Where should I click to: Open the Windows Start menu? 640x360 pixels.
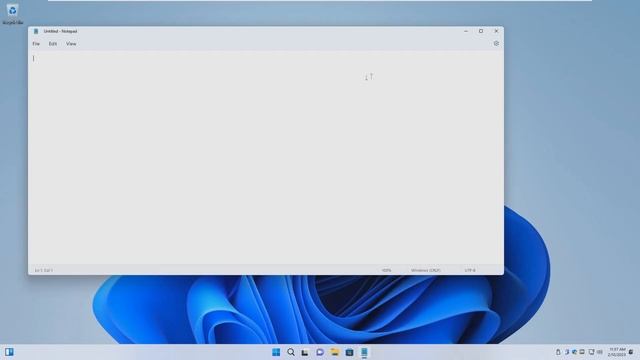[x=276, y=352]
